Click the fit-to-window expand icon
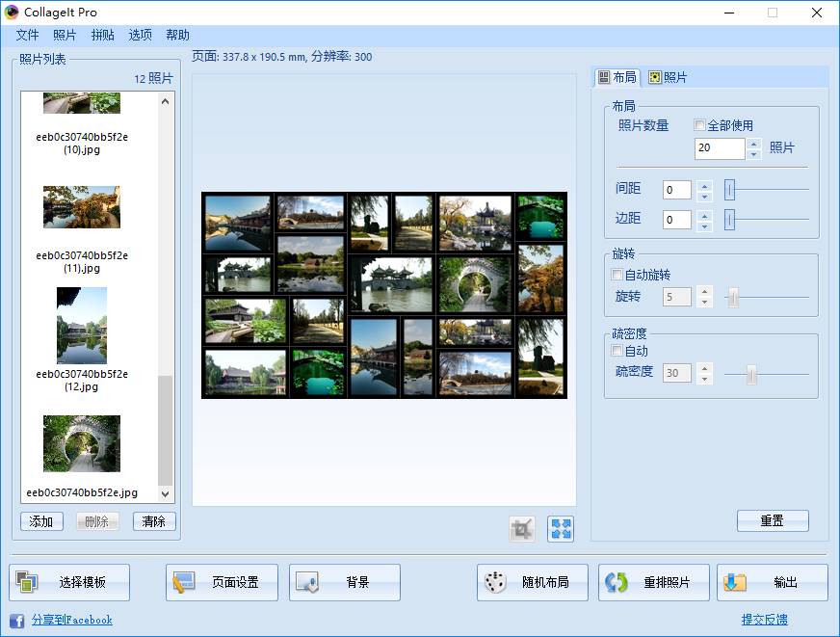840x637 pixels. point(561,529)
